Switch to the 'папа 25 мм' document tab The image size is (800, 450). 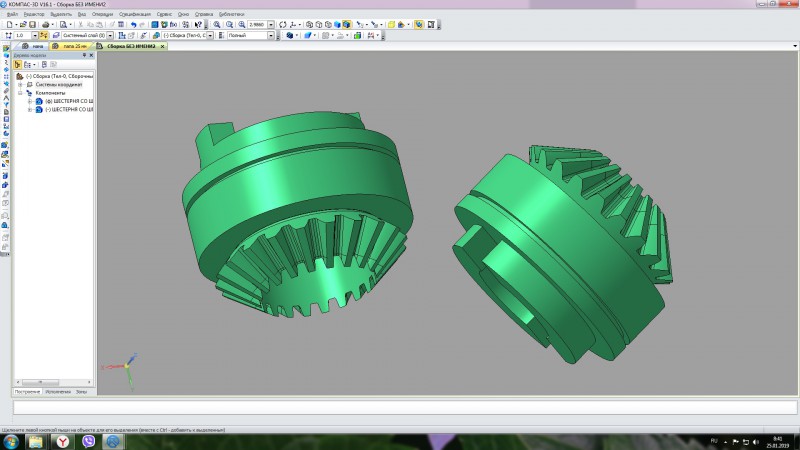click(x=71, y=46)
